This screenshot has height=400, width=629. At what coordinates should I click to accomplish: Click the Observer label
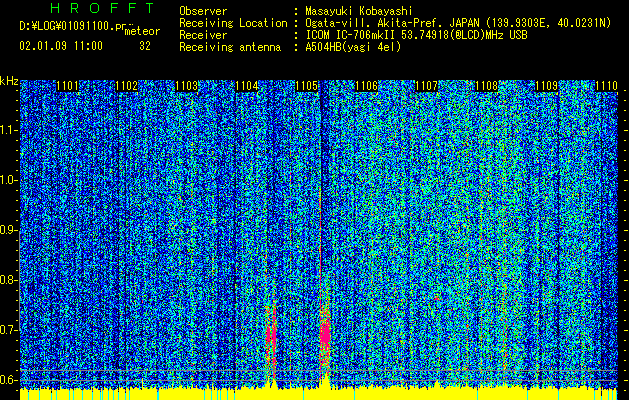[x=203, y=11]
